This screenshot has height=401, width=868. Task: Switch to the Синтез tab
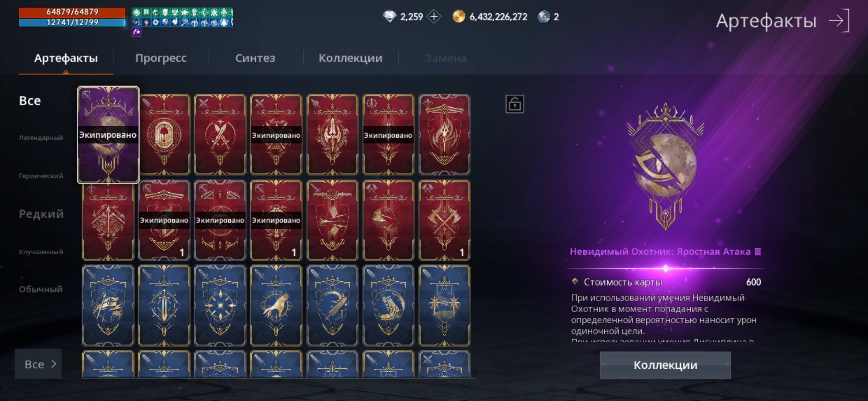click(255, 58)
